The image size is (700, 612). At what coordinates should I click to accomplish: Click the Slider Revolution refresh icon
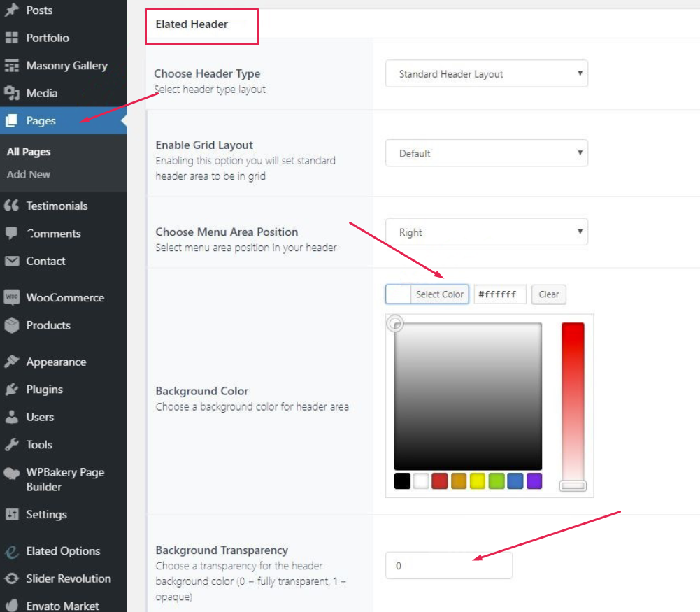pyautogui.click(x=11, y=578)
